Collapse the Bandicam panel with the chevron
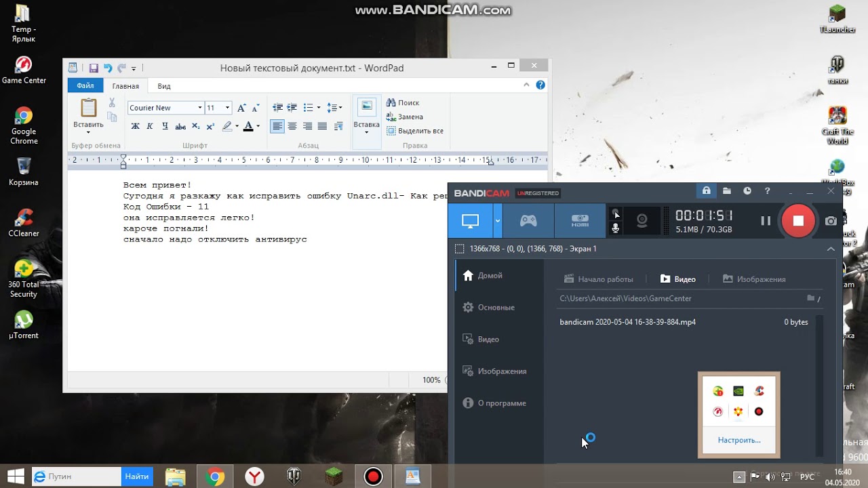 click(831, 249)
